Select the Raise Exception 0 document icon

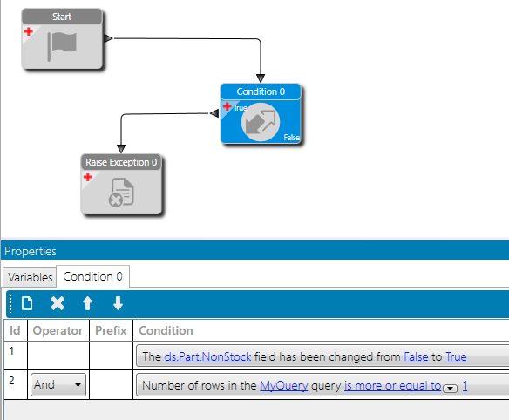pos(121,193)
